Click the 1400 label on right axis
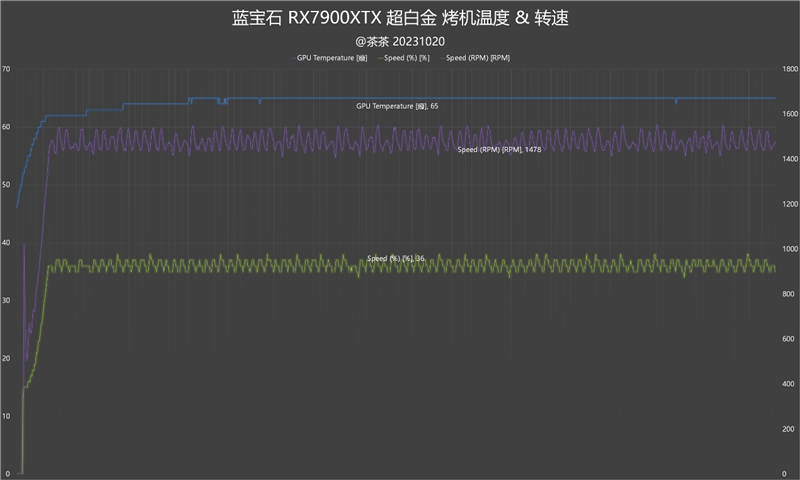 tap(789, 159)
